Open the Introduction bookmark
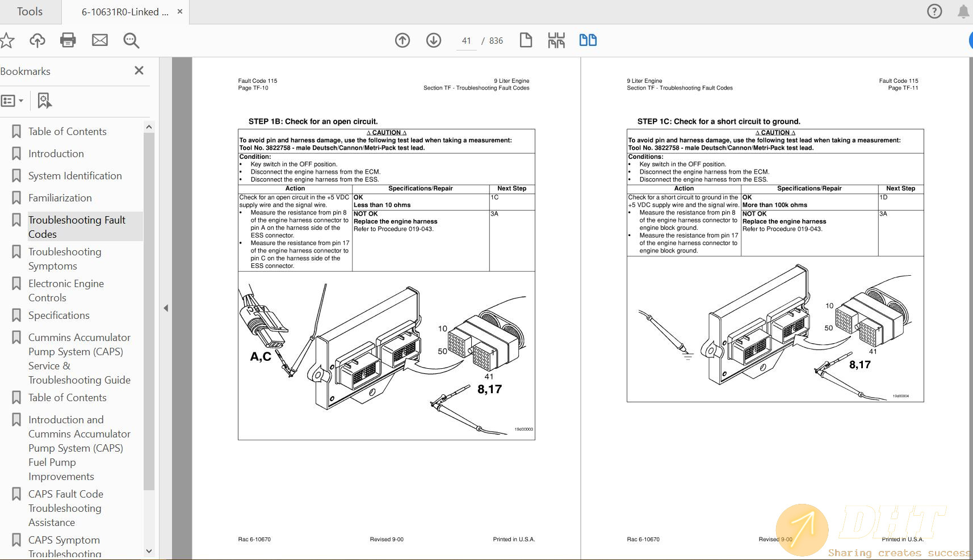This screenshot has width=973, height=560. pyautogui.click(x=56, y=154)
